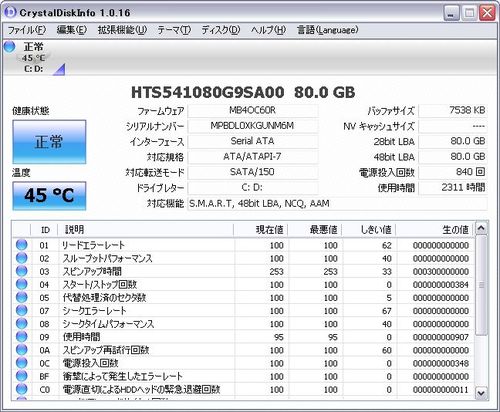Select the 代替処理済のセクタ数 row text
The height and width of the screenshot is (412, 500).
click(x=104, y=298)
